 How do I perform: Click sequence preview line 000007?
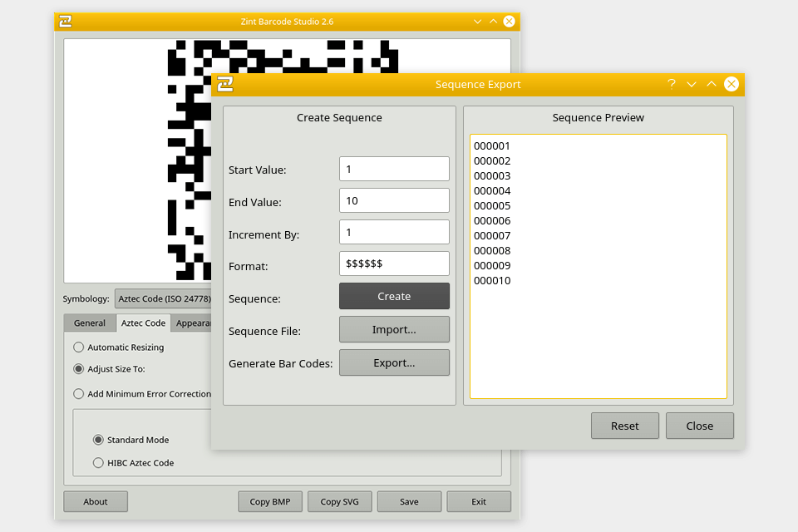(x=491, y=236)
